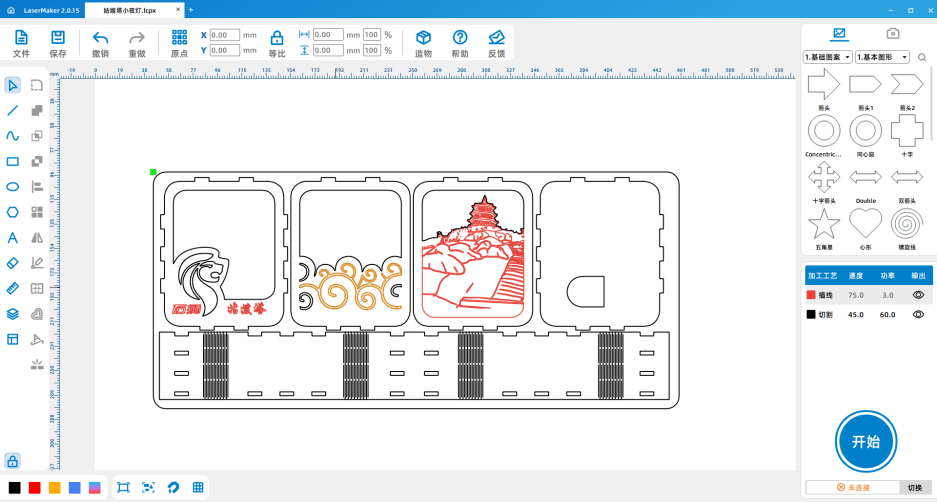Pick the eraser tool
Screen dimensions: 937x502
13,263
